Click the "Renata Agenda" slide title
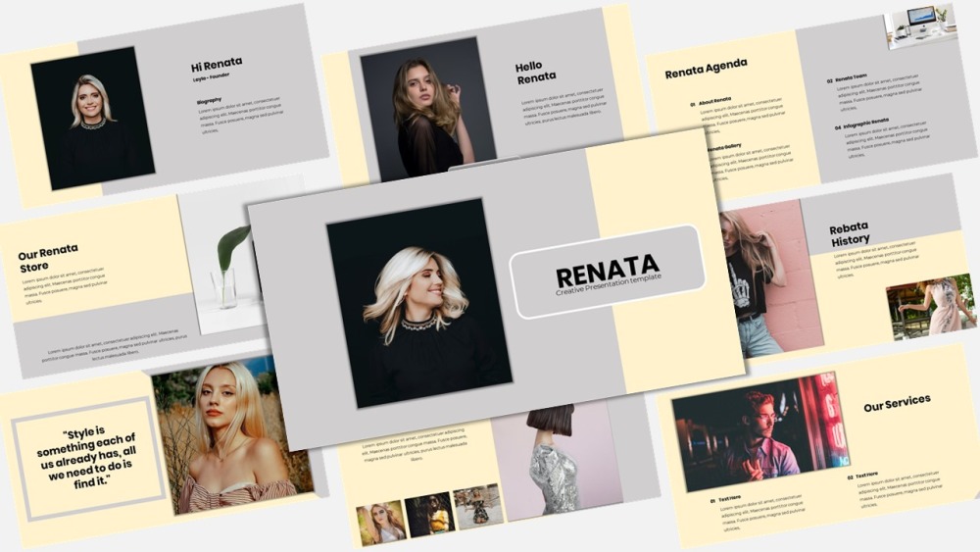980x552 pixels. (x=706, y=69)
